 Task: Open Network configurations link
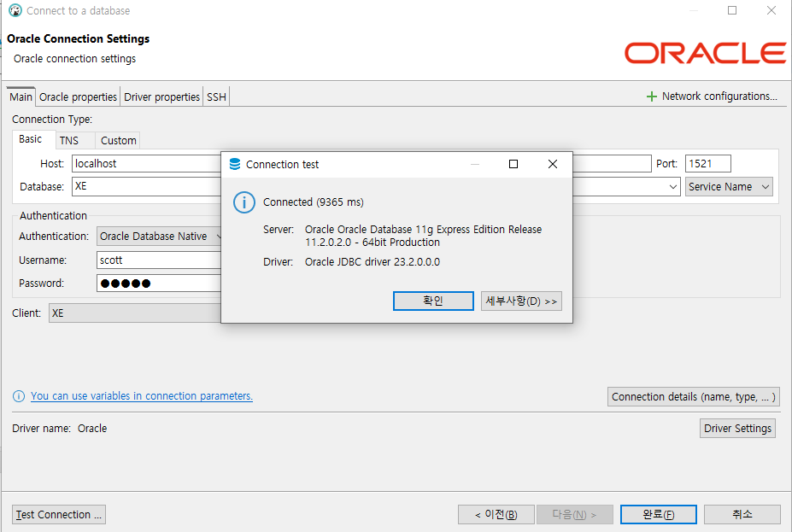click(719, 96)
